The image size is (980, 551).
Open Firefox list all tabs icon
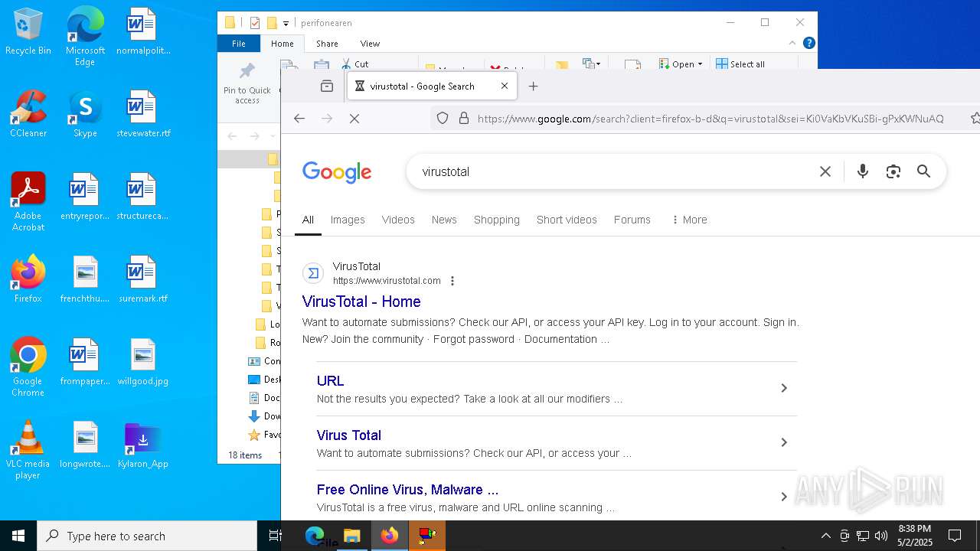coord(327,86)
